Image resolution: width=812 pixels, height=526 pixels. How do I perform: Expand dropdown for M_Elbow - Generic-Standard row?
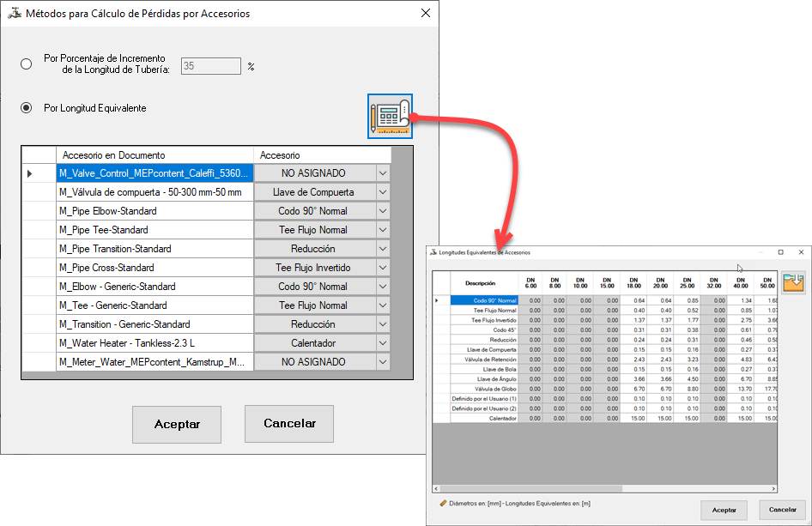383,287
